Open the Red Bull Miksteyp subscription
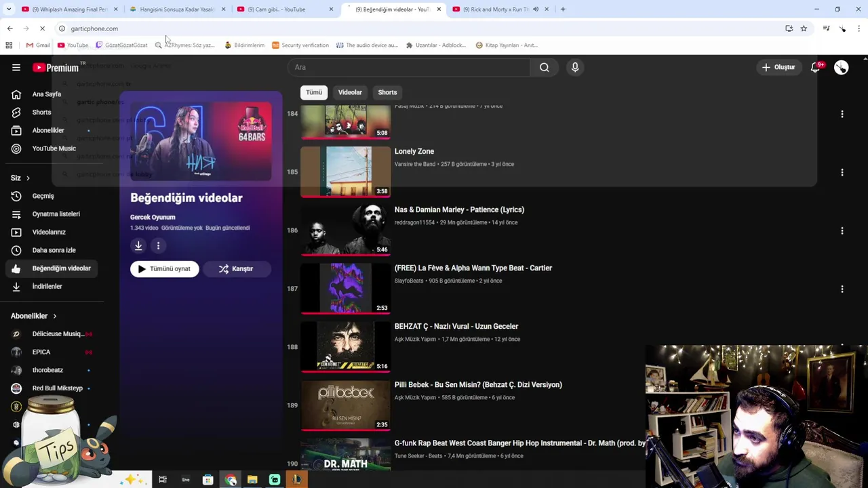This screenshot has height=488, width=868. click(x=52, y=388)
